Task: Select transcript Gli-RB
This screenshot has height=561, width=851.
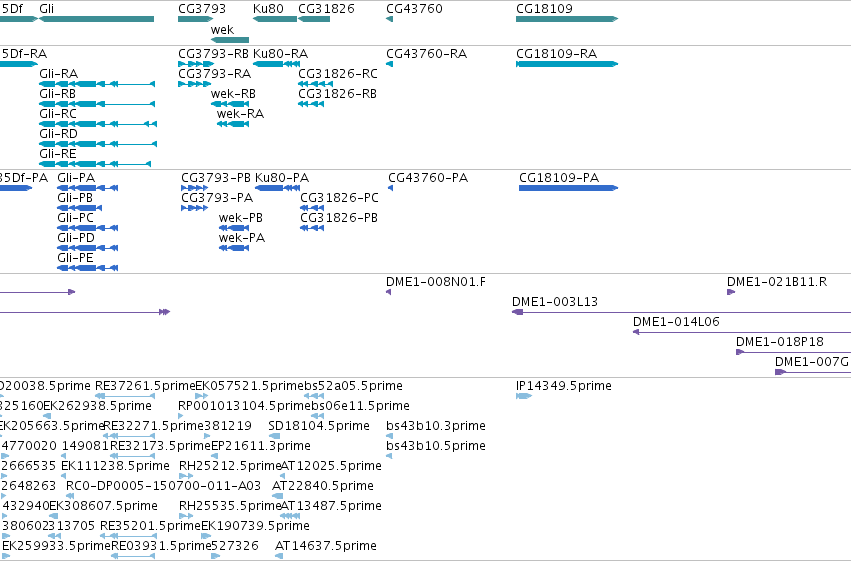Action: (97, 104)
